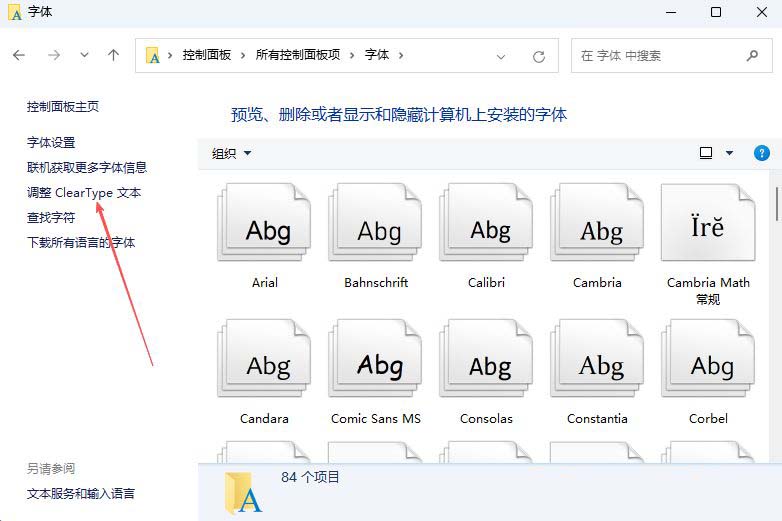782x521 pixels.
Task: Expand chevron after 所有控制面板项 in breadcrumb
Action: click(x=352, y=55)
